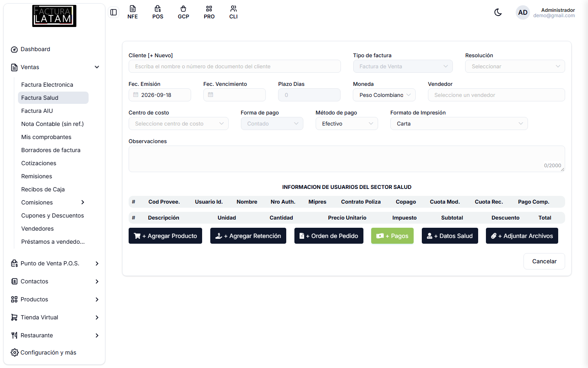Open the Moneda dropdown
This screenshot has height=368, width=588.
384,95
